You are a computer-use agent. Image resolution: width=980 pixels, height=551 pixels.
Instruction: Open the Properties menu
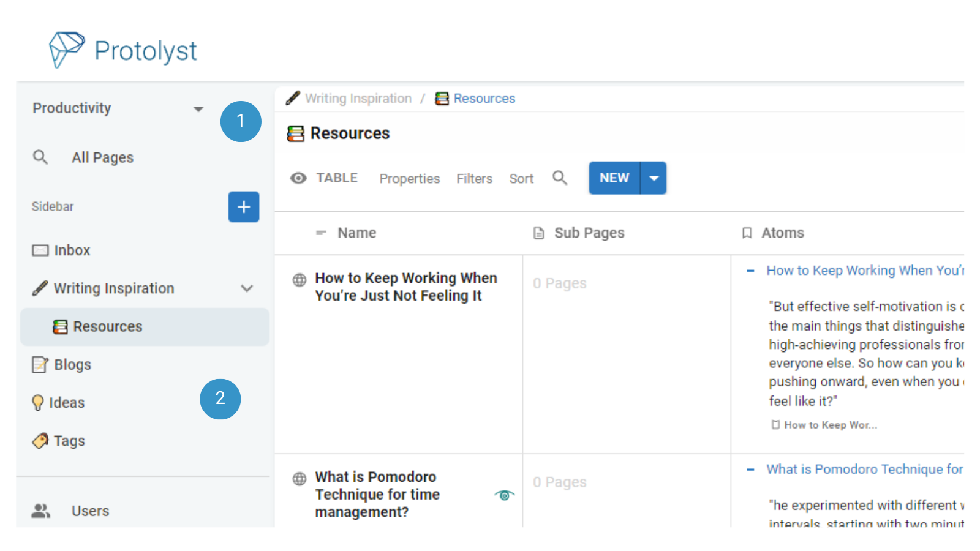[x=409, y=179]
